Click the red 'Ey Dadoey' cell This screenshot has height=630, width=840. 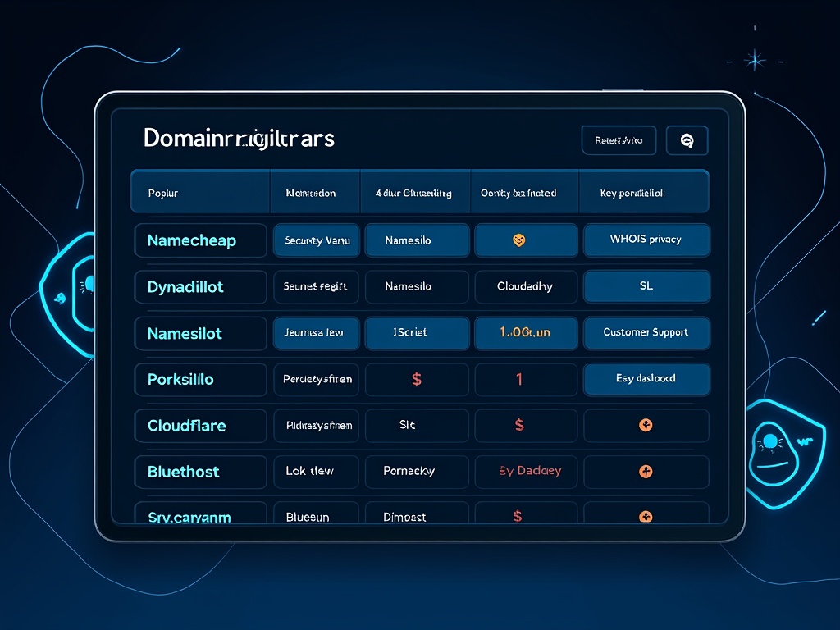pos(526,472)
